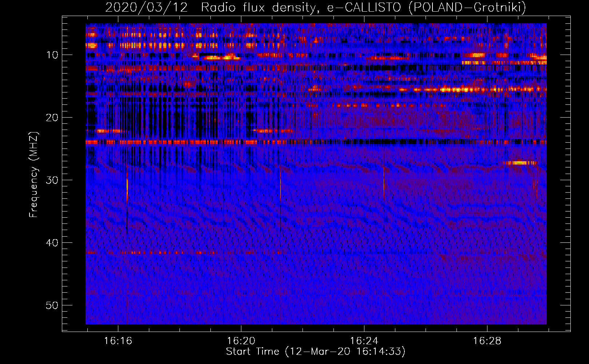The width and height of the screenshot is (589, 364).
Task: Click the y-axis tick label "20"
Action: coord(52,118)
